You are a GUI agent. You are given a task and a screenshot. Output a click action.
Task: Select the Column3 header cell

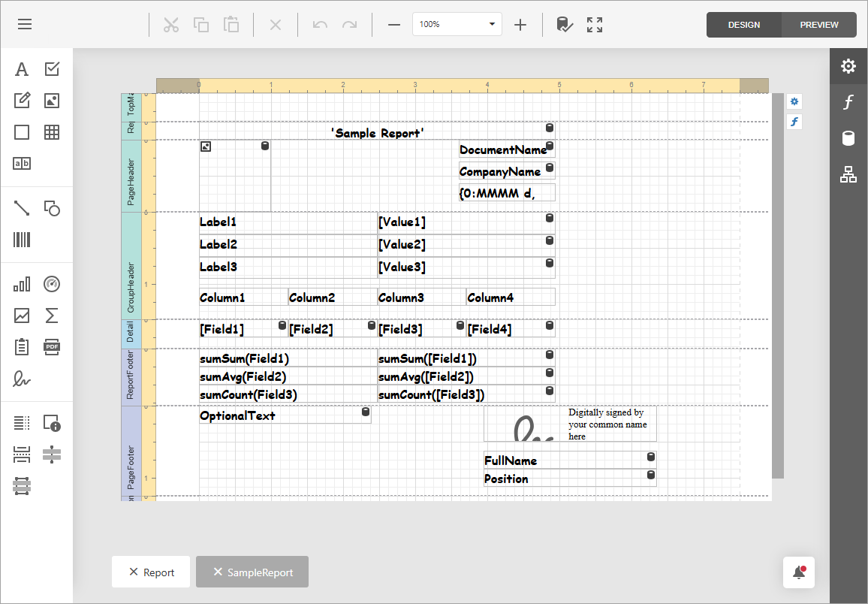pyautogui.click(x=422, y=297)
